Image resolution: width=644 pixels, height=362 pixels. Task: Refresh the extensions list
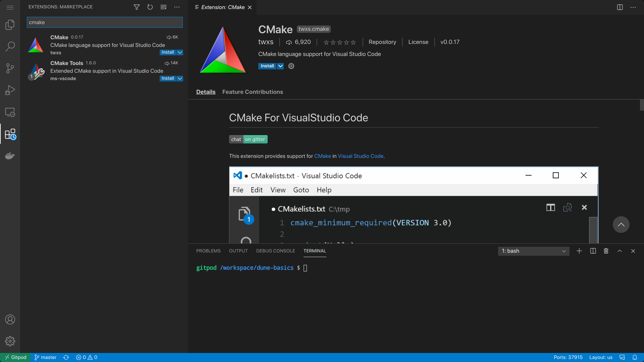pos(150,7)
